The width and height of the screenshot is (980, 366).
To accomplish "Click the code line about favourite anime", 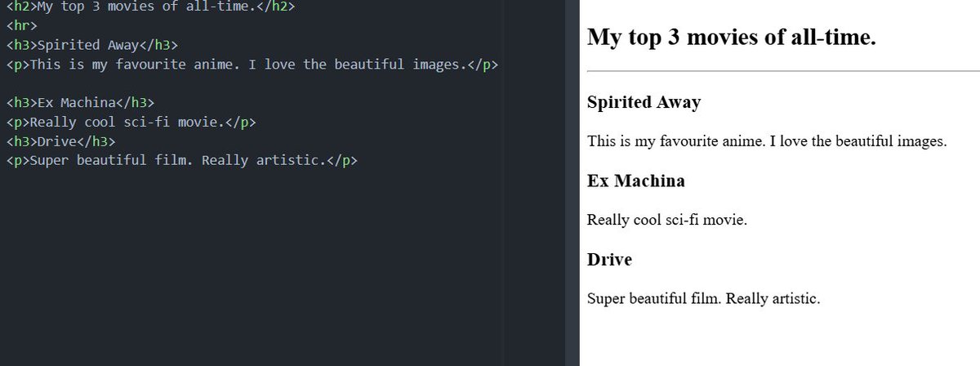I will click(252, 64).
